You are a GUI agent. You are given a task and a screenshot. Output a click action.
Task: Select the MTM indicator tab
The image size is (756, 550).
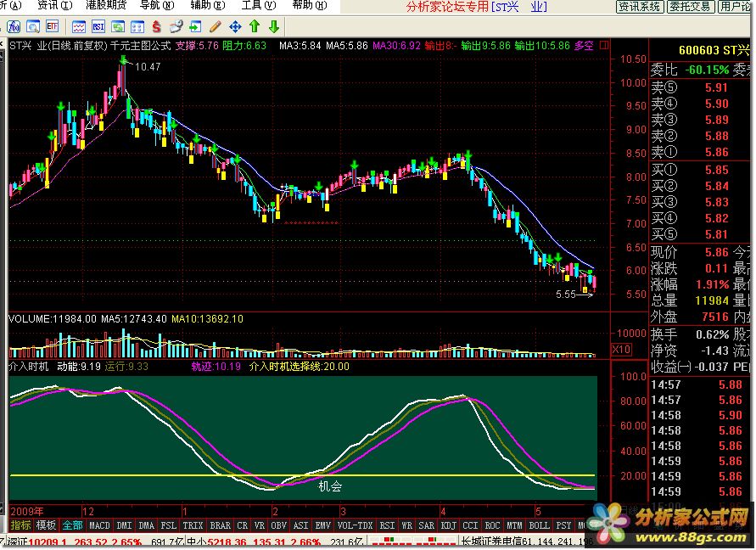click(514, 525)
